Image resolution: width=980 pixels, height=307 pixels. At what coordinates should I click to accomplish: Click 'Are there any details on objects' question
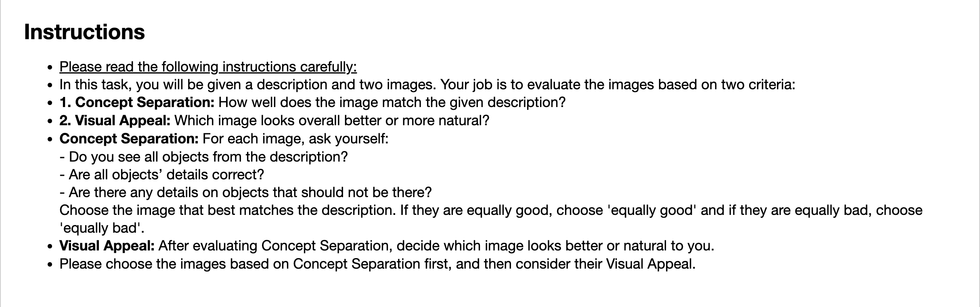point(246,192)
